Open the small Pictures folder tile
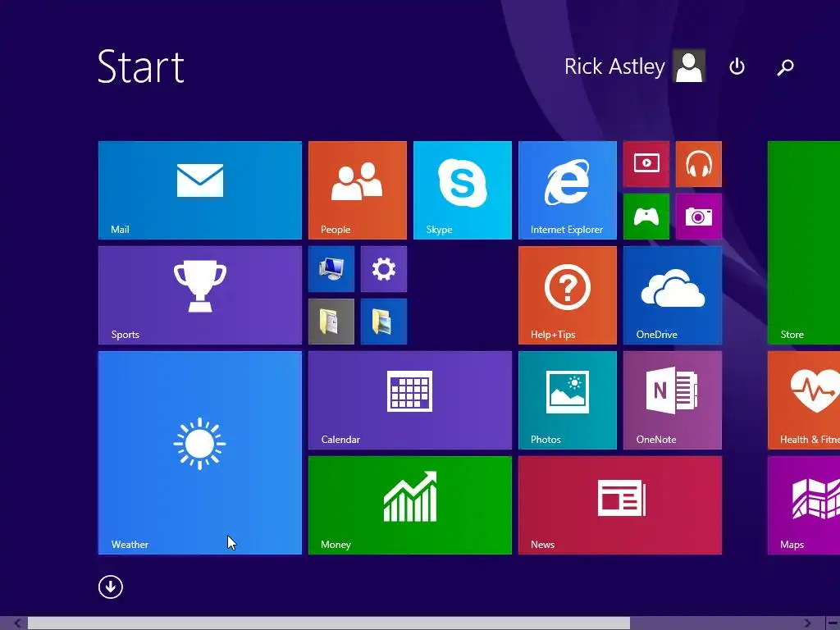840x630 pixels. pos(384,322)
